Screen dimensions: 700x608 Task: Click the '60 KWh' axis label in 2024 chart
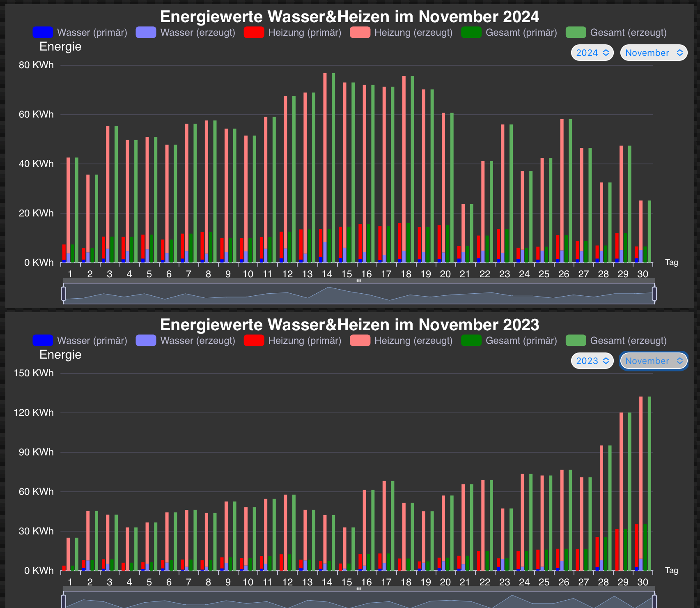coord(36,114)
